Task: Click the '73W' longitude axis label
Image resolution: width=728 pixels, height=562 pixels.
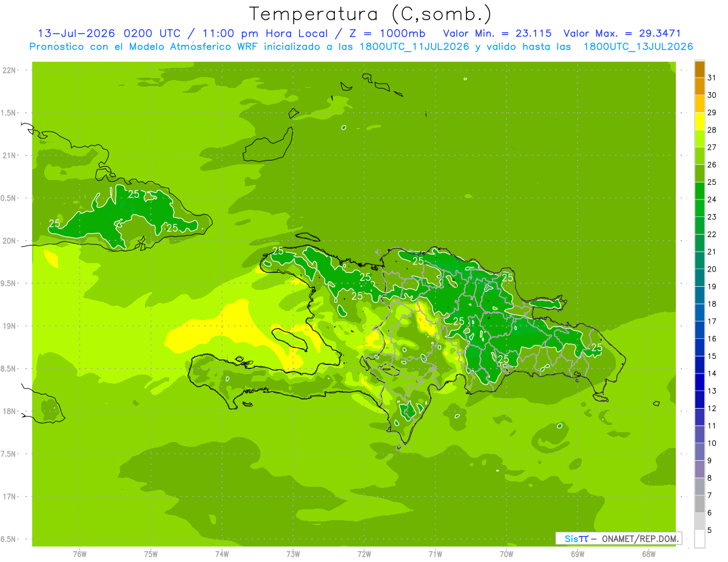Action: [293, 554]
